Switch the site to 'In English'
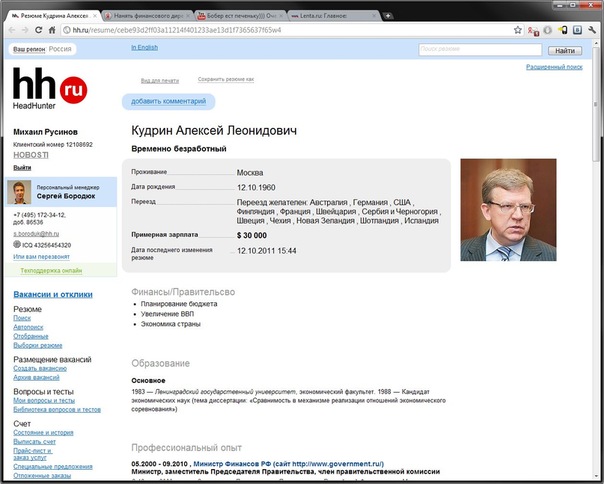 tap(144, 47)
